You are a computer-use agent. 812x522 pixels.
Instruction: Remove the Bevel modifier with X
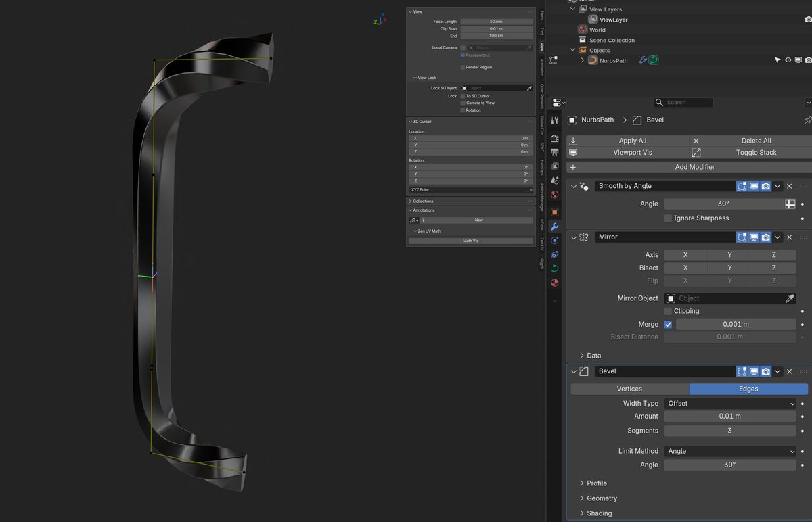pyautogui.click(x=789, y=371)
